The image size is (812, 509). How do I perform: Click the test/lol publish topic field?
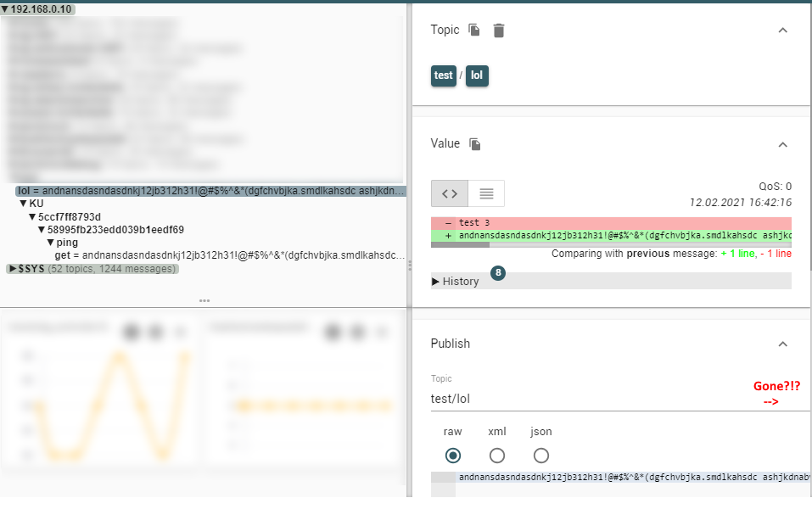(509, 399)
